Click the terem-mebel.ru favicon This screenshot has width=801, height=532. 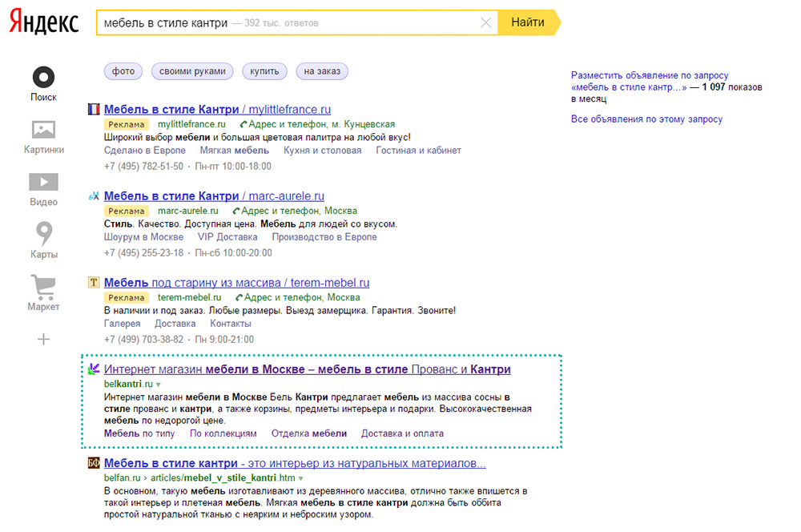tap(94, 282)
